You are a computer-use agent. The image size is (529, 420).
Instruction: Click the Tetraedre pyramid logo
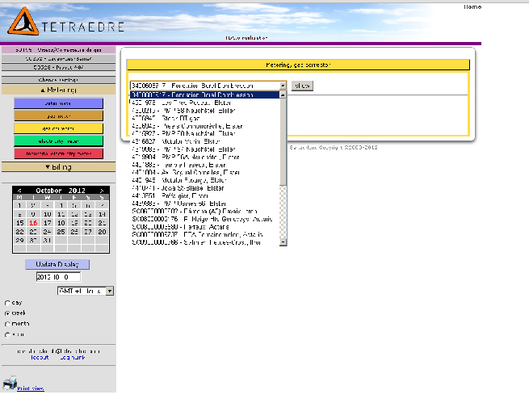tap(21, 23)
